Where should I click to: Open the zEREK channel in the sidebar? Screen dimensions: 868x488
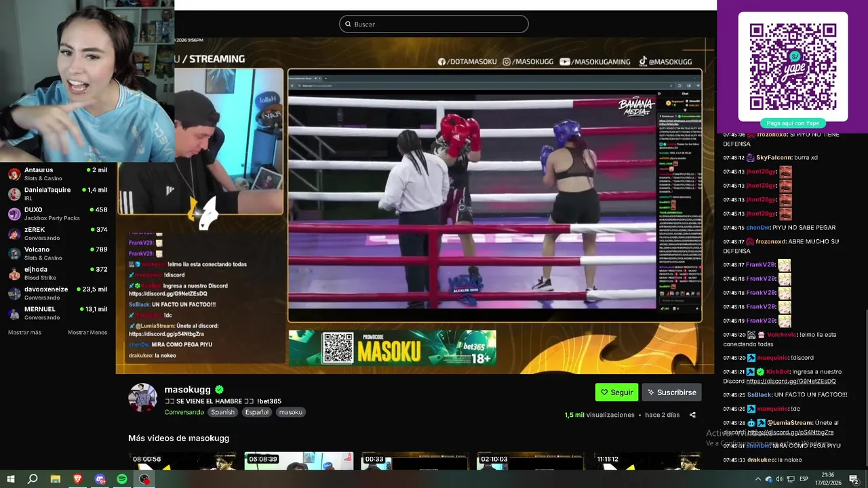[58, 234]
